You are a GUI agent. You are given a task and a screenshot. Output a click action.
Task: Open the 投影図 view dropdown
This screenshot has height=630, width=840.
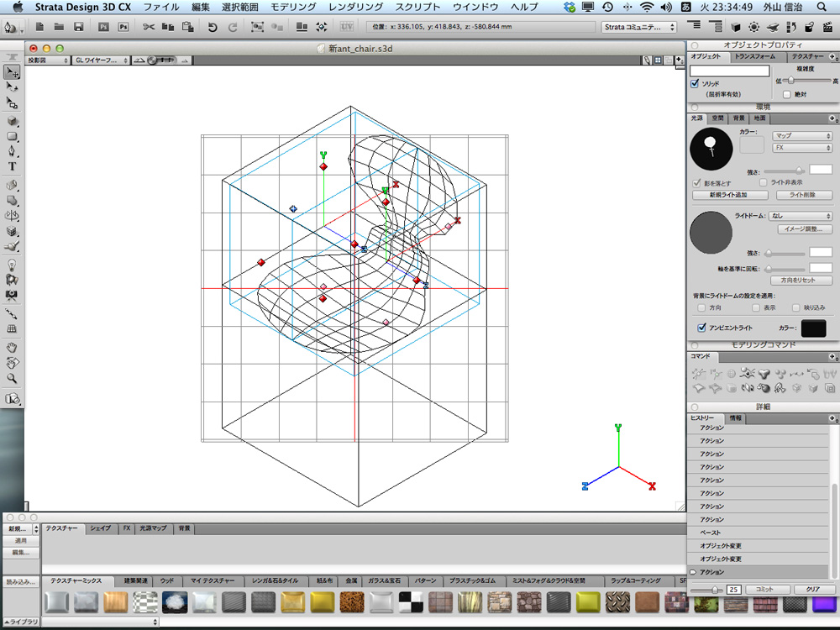coord(47,60)
